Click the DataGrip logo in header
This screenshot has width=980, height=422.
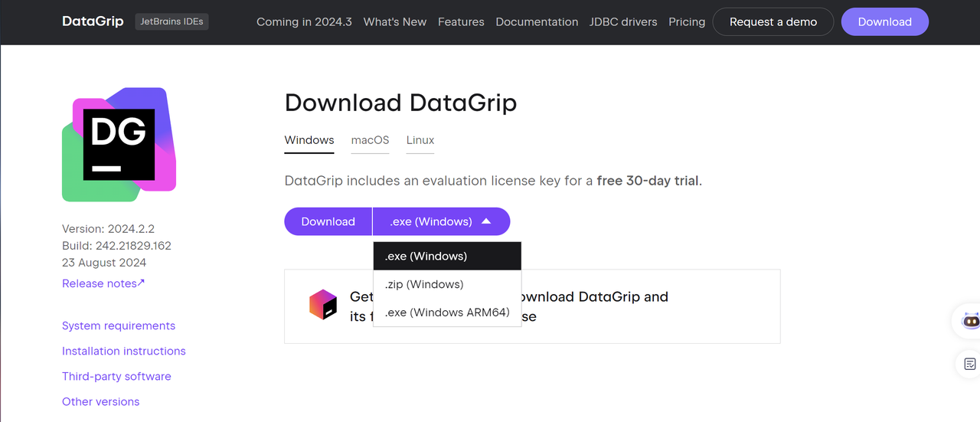coord(93,21)
